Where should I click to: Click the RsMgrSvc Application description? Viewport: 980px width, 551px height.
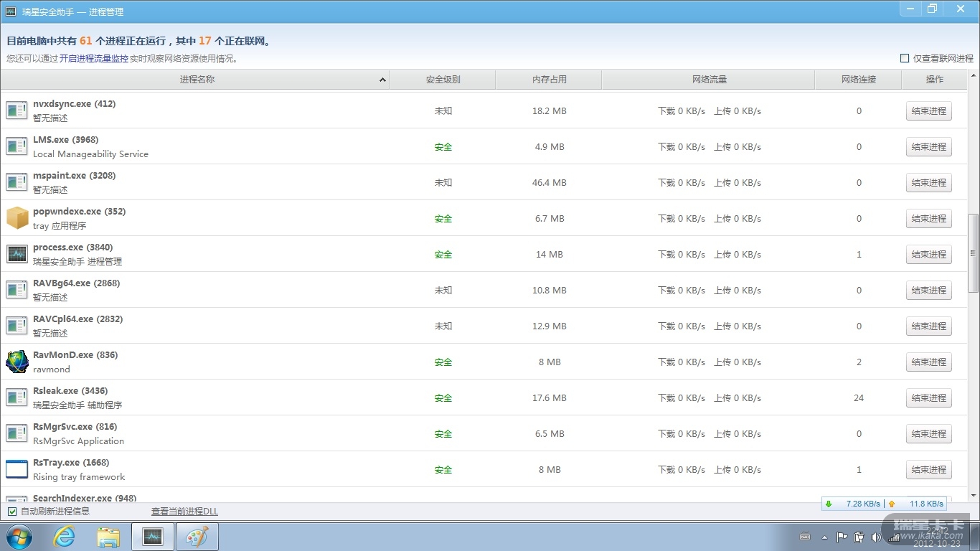click(x=78, y=441)
